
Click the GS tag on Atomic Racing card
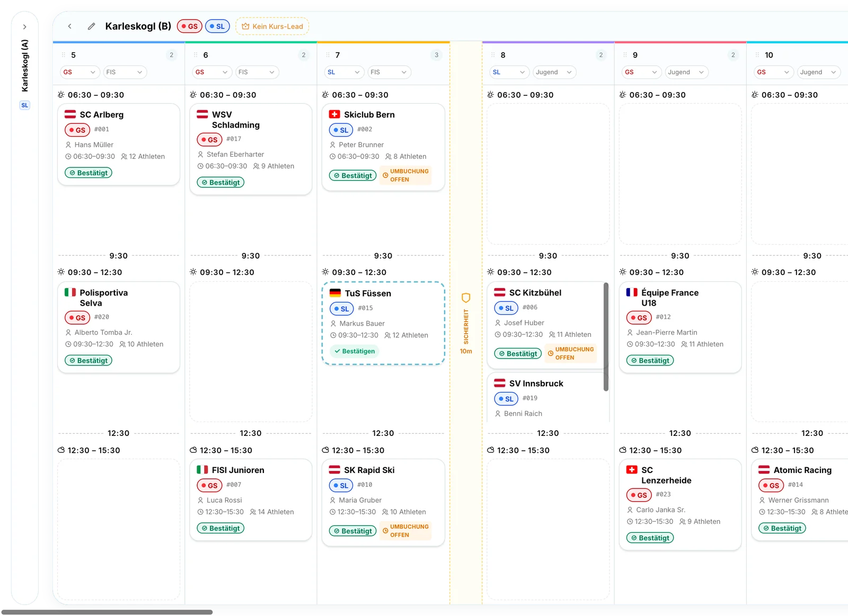coord(771,485)
